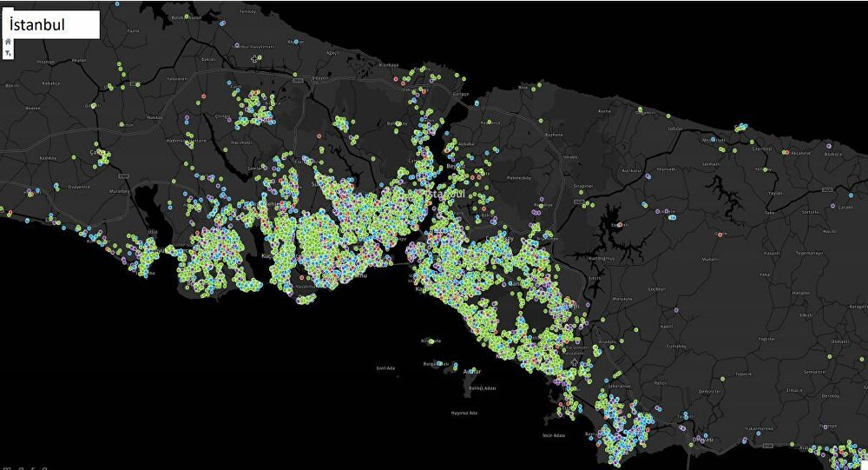Click the Sivri Ada island label
Image resolution: width=868 pixels, height=470 pixels.
pos(387,367)
